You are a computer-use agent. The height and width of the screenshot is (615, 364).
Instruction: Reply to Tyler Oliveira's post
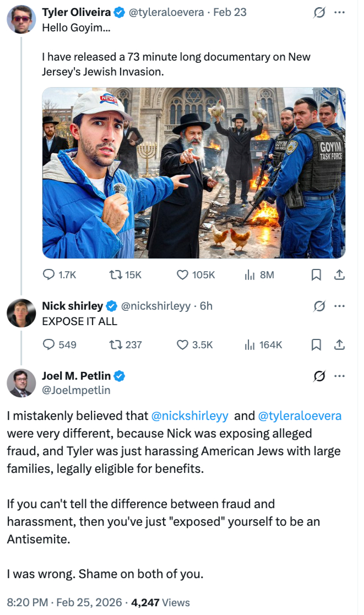point(49,274)
